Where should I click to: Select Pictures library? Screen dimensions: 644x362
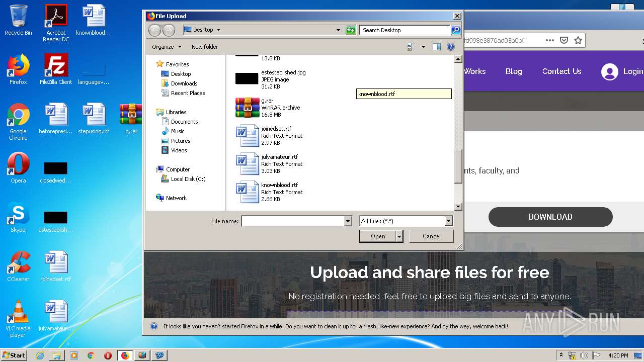tap(176, 141)
